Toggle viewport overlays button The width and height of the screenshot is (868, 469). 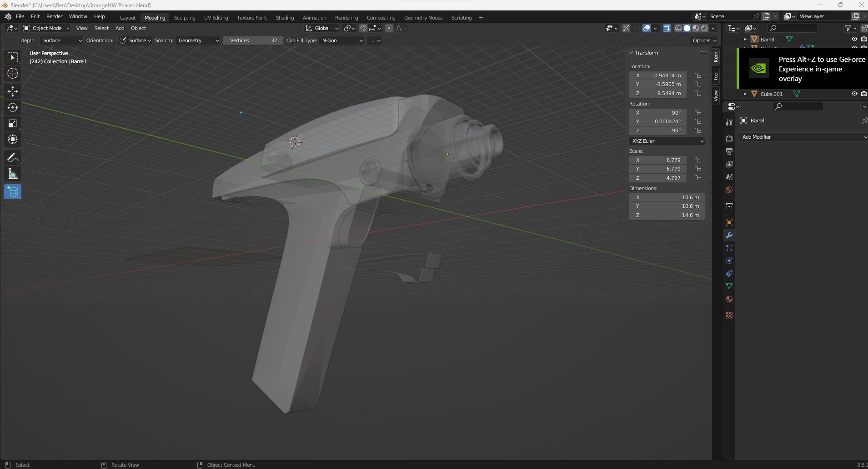point(646,28)
